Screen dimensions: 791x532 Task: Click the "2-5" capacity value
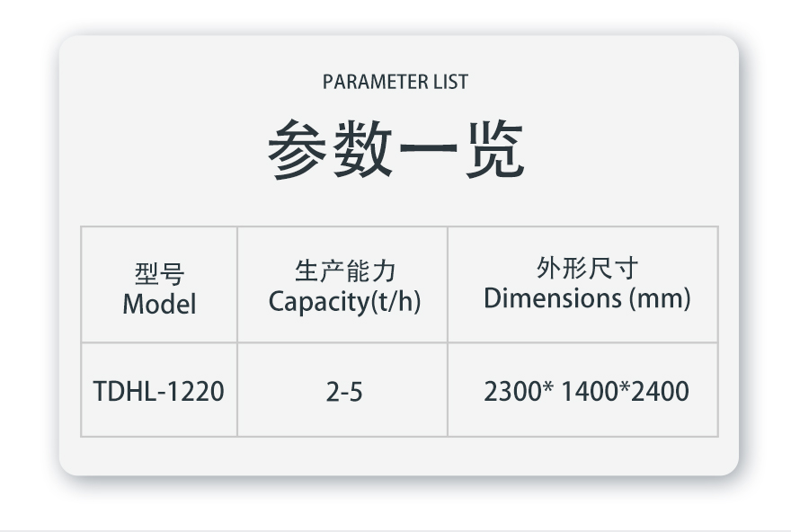pyautogui.click(x=344, y=392)
